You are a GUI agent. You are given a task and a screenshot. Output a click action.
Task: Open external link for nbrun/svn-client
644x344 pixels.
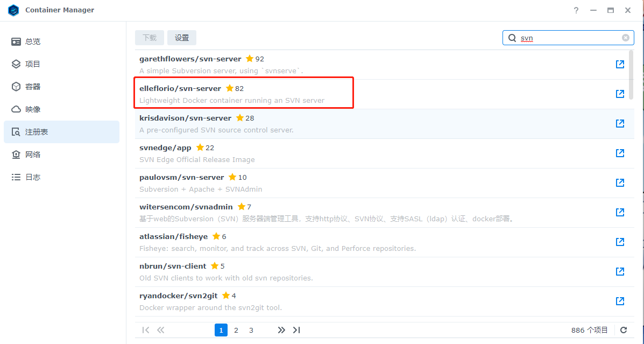point(620,271)
